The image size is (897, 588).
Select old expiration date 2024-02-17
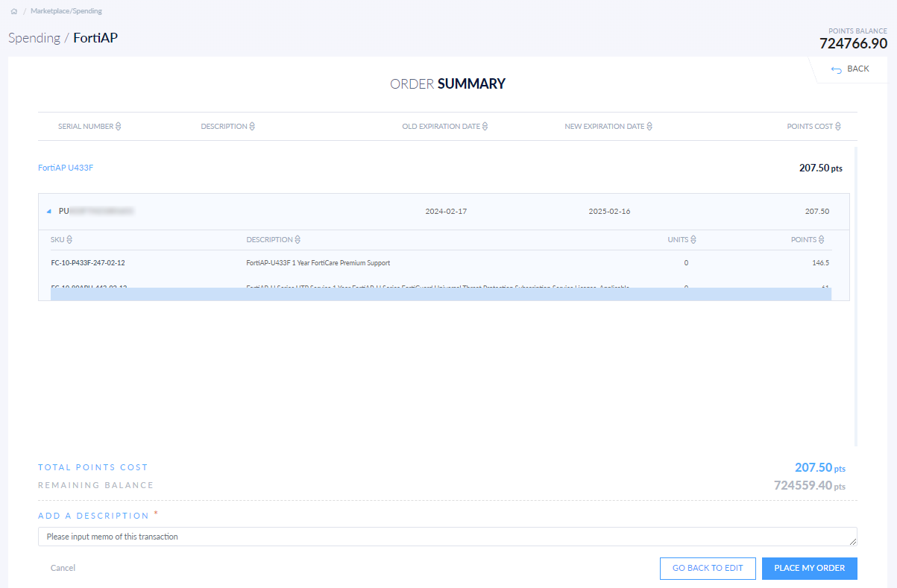click(x=446, y=212)
